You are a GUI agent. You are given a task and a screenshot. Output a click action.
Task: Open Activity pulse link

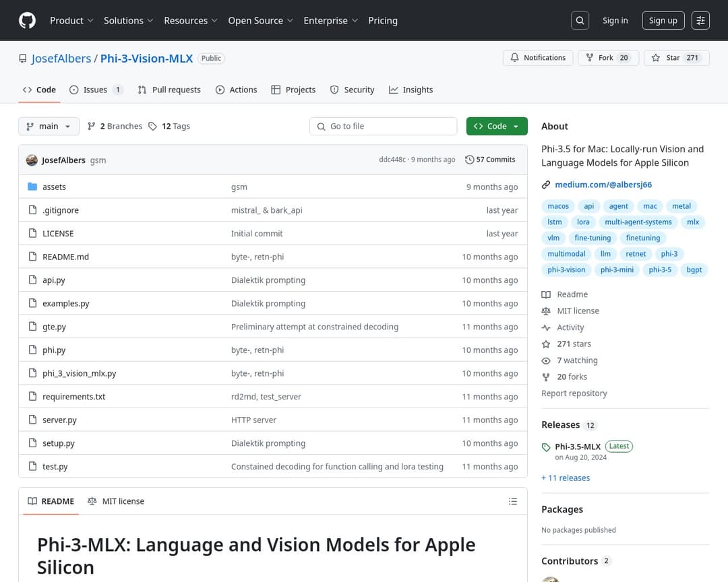570,327
